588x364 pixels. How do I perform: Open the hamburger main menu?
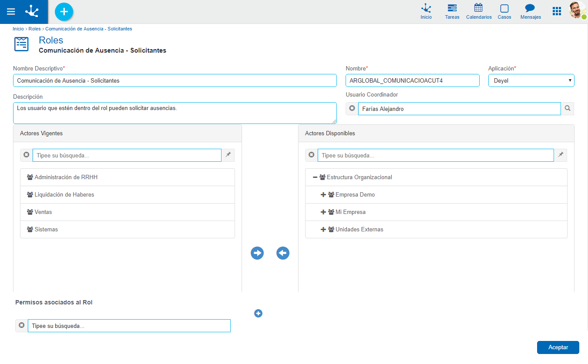coord(11,12)
